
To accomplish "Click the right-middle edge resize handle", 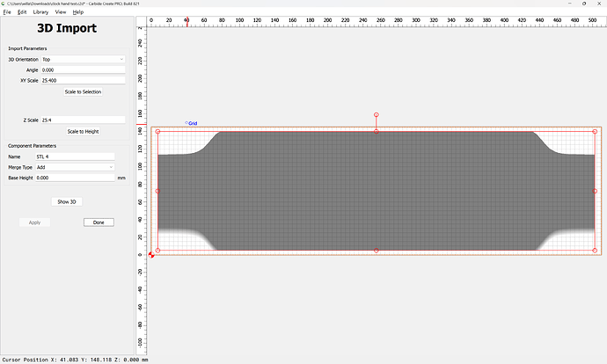I will click(595, 191).
